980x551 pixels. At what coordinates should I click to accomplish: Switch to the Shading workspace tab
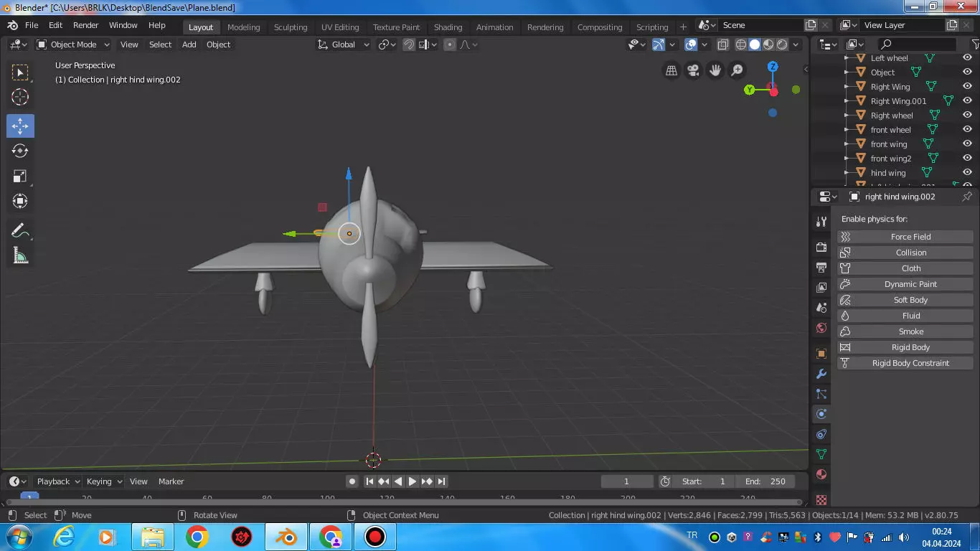448,27
